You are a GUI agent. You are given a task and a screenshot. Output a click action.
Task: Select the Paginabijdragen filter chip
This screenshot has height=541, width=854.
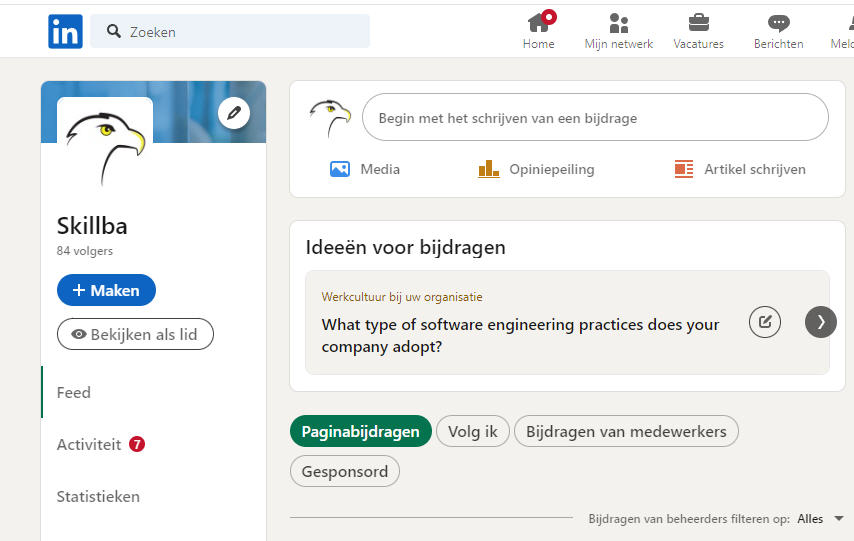361,431
